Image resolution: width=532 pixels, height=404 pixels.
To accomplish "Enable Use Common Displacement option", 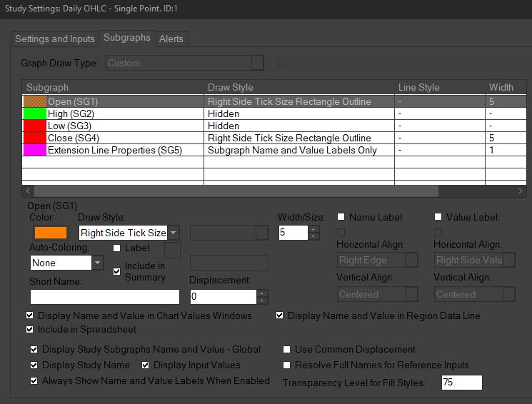I will point(287,350).
